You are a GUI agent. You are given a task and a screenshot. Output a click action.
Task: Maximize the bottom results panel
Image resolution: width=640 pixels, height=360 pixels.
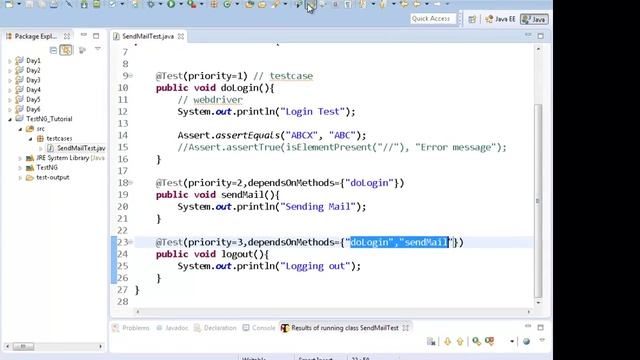(541, 327)
